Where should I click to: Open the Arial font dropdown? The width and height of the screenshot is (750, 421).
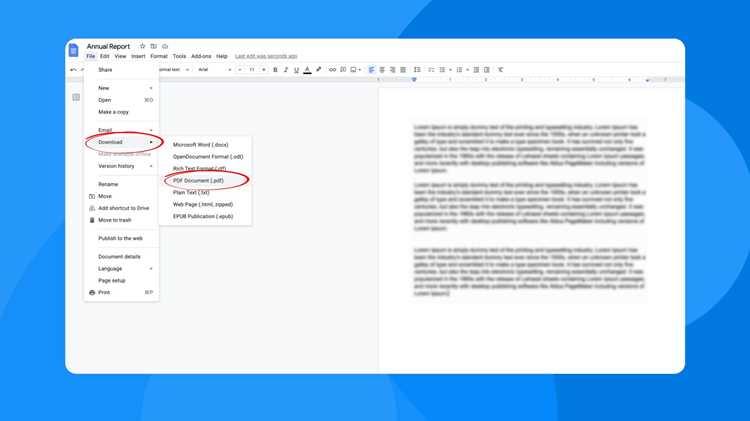point(214,70)
